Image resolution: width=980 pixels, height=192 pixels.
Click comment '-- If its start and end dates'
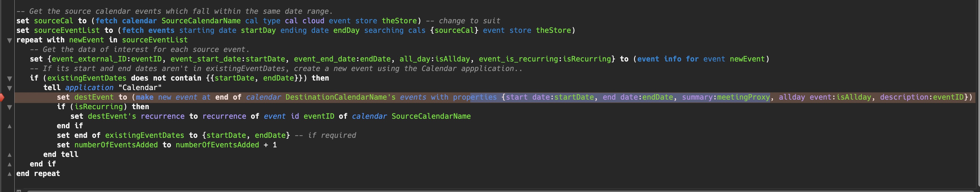pyautogui.click(x=276, y=69)
